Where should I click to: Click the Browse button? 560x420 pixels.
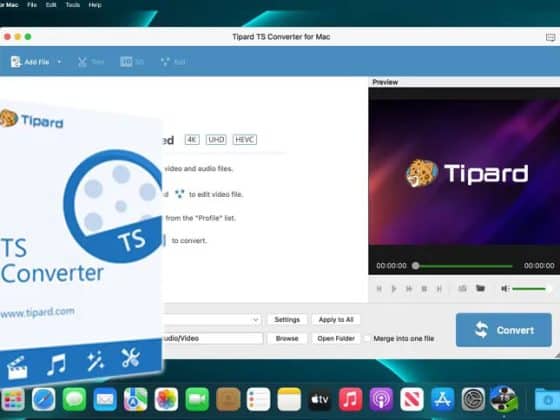[287, 338]
